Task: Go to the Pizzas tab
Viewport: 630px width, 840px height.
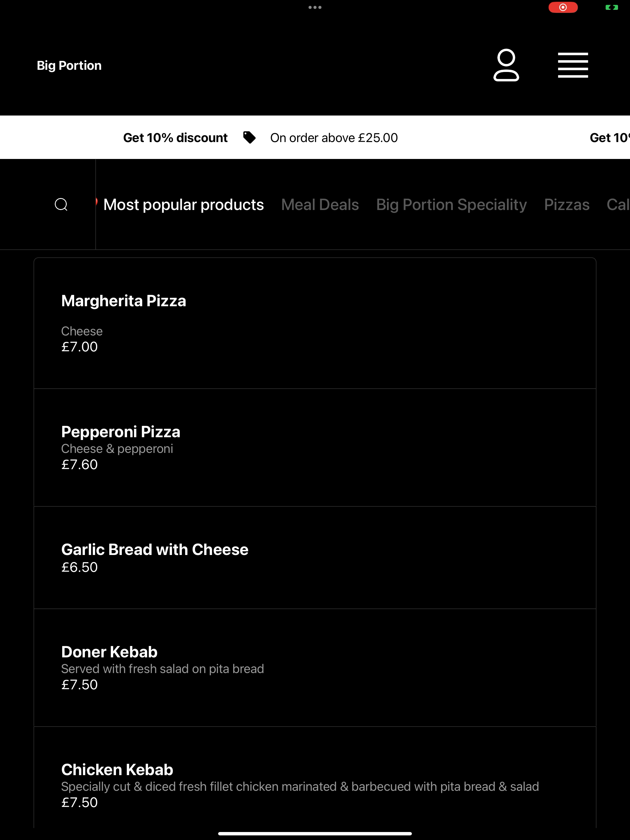Action: point(567,205)
